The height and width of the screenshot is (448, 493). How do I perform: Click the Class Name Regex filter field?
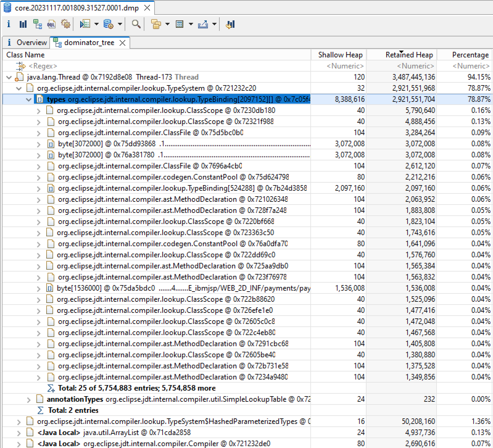pos(157,66)
